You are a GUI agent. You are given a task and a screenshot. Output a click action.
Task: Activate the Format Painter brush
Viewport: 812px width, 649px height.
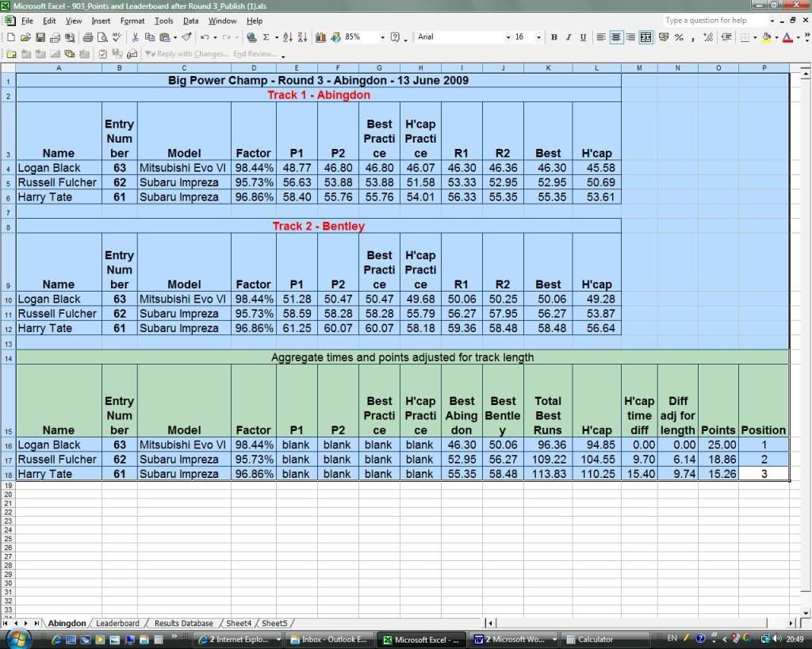click(186, 37)
